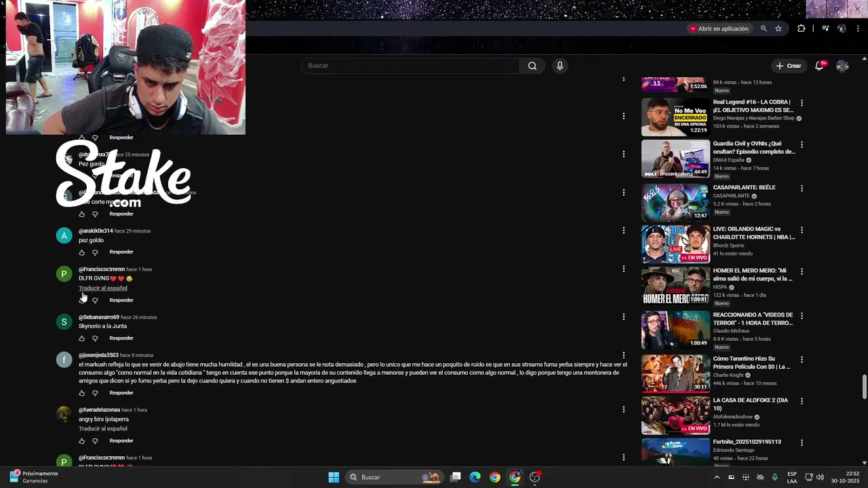
Task: Show hidden system tray icons chevron
Action: click(717, 477)
